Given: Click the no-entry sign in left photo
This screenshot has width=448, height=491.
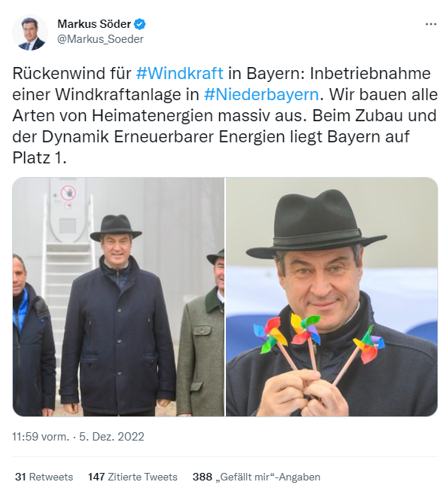Looking at the screenshot, I should [x=69, y=193].
